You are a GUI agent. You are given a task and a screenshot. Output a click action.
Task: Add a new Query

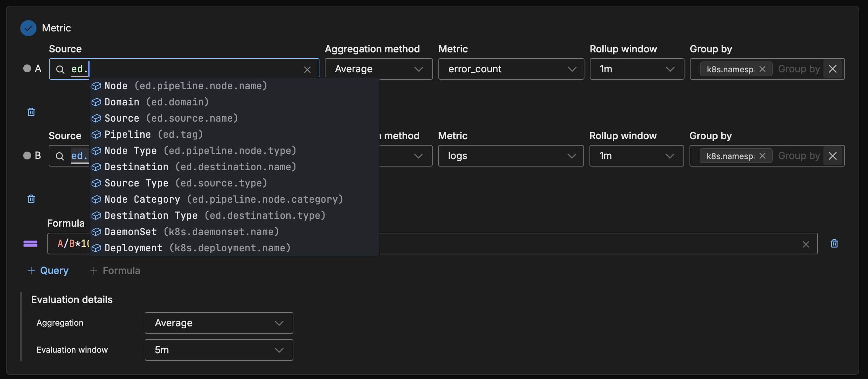coord(48,271)
